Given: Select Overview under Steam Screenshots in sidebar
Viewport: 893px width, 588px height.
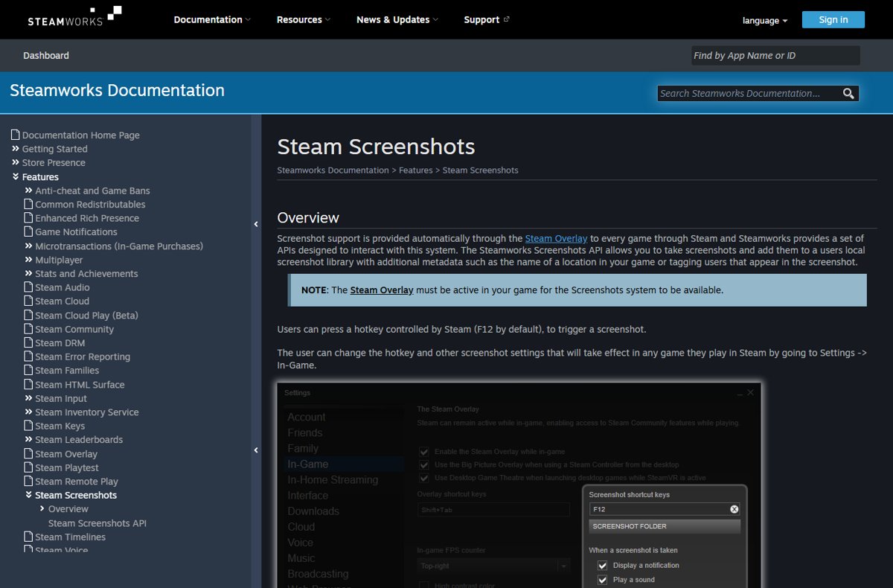Looking at the screenshot, I should point(68,509).
